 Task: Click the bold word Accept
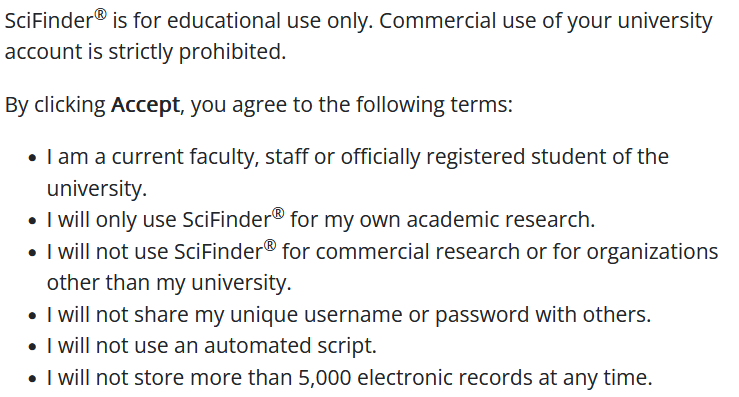point(145,105)
